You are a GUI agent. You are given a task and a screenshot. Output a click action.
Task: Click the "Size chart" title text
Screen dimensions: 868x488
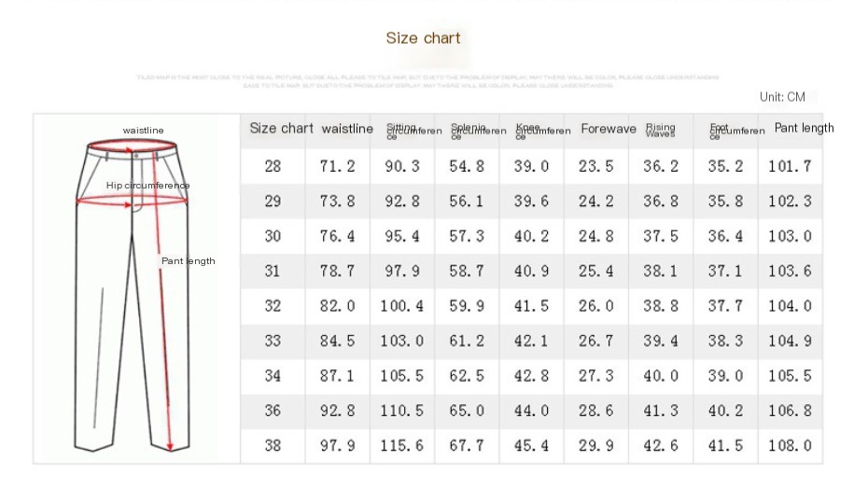click(x=423, y=38)
